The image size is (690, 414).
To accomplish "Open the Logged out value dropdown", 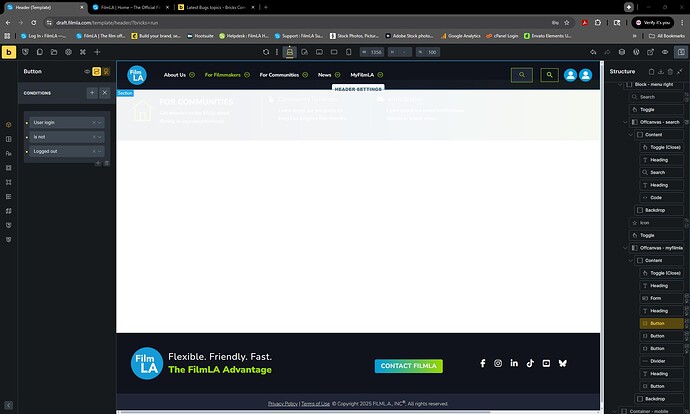I will pyautogui.click(x=66, y=151).
